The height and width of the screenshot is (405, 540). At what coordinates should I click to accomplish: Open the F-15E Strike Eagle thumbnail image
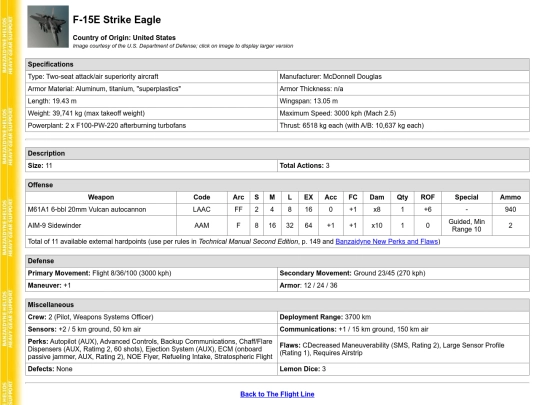point(48,27)
